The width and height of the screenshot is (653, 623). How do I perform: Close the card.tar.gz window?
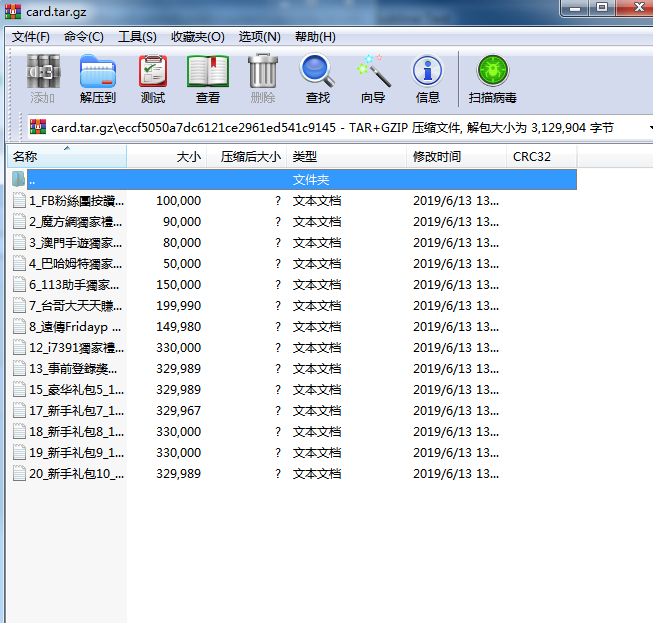[636, 8]
